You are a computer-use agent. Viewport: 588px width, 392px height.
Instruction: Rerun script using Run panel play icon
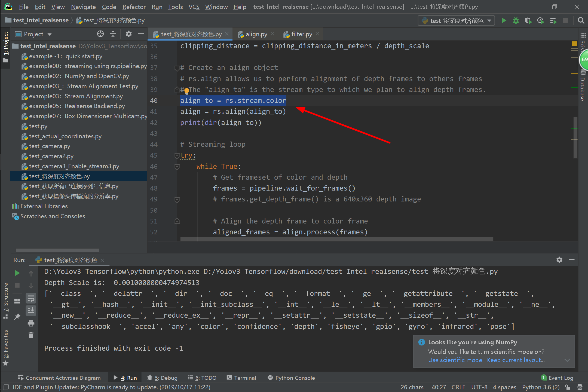(x=17, y=273)
